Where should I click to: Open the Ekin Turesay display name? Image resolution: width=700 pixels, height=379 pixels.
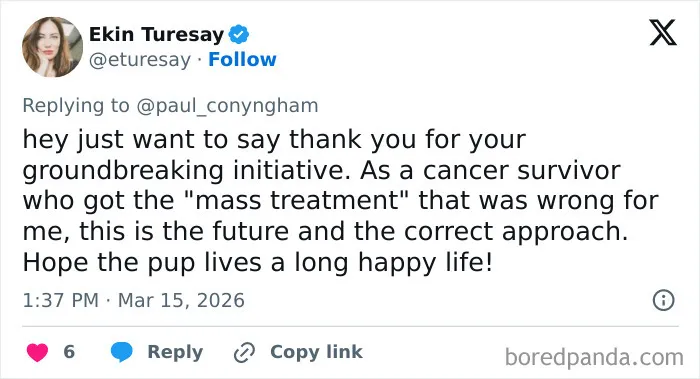pyautogui.click(x=156, y=34)
